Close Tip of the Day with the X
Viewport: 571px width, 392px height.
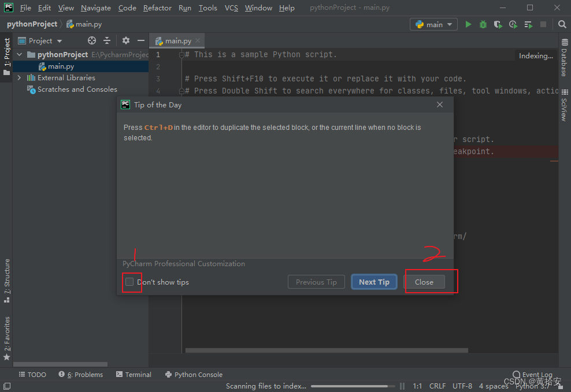tap(440, 104)
